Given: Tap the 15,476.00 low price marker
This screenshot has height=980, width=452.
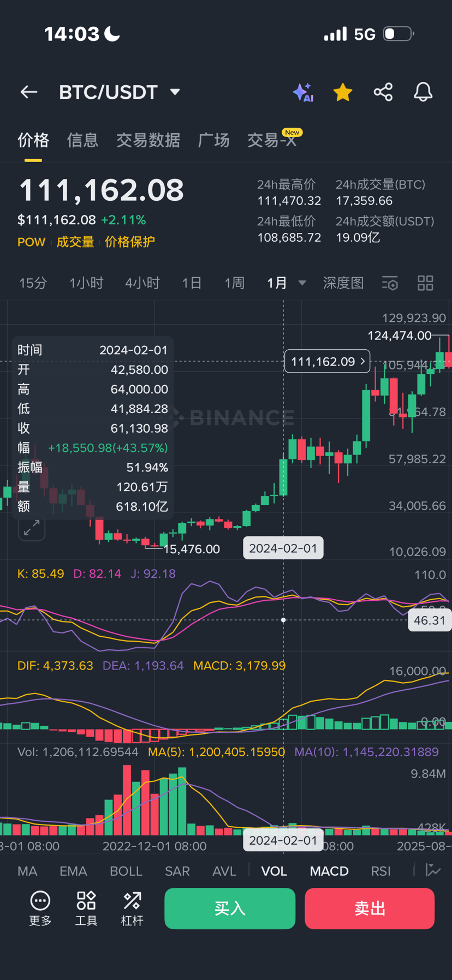Looking at the screenshot, I should [x=192, y=549].
